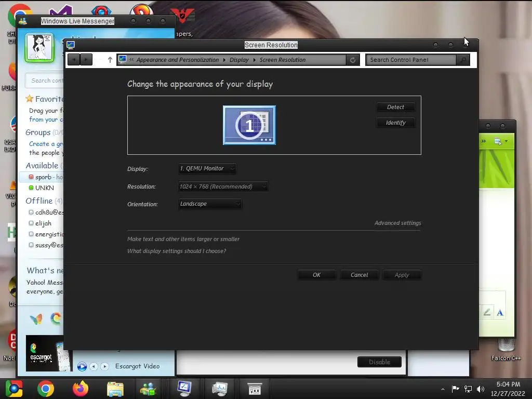Select offline contact elijah
532x399 pixels.
[x=41, y=223]
